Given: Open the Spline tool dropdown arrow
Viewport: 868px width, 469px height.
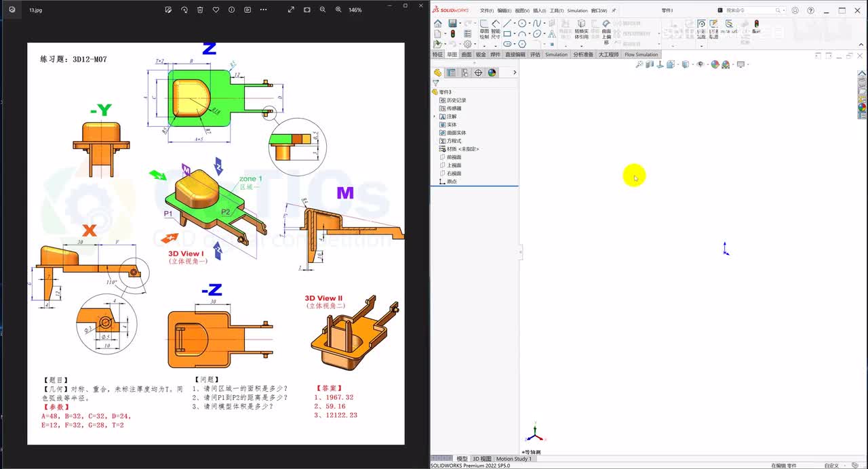Looking at the screenshot, I should (x=545, y=24).
